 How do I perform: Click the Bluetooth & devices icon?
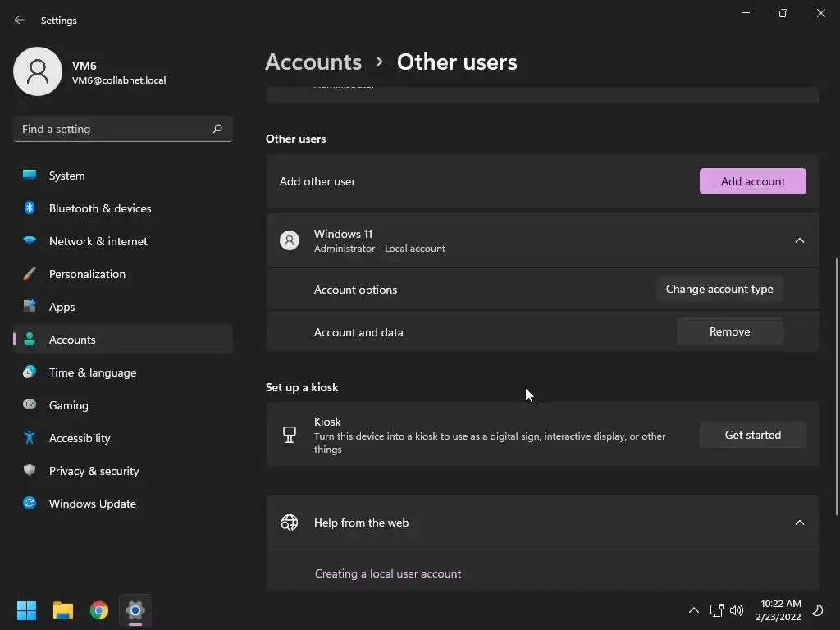30,208
